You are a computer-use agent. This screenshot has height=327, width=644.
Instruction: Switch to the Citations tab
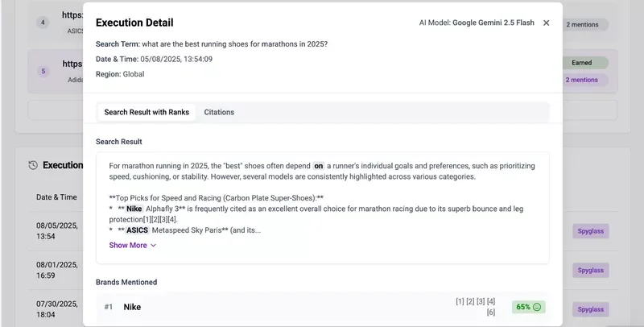219,112
